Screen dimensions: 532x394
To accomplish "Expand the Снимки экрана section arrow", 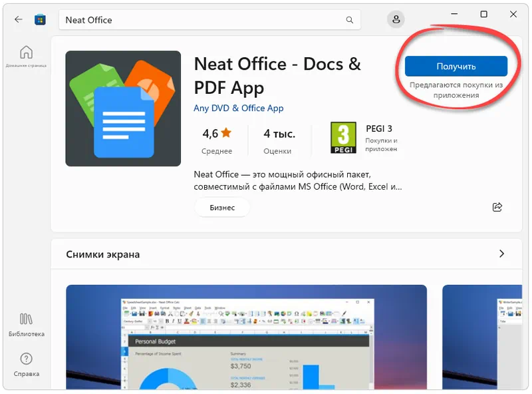I will 501,254.
